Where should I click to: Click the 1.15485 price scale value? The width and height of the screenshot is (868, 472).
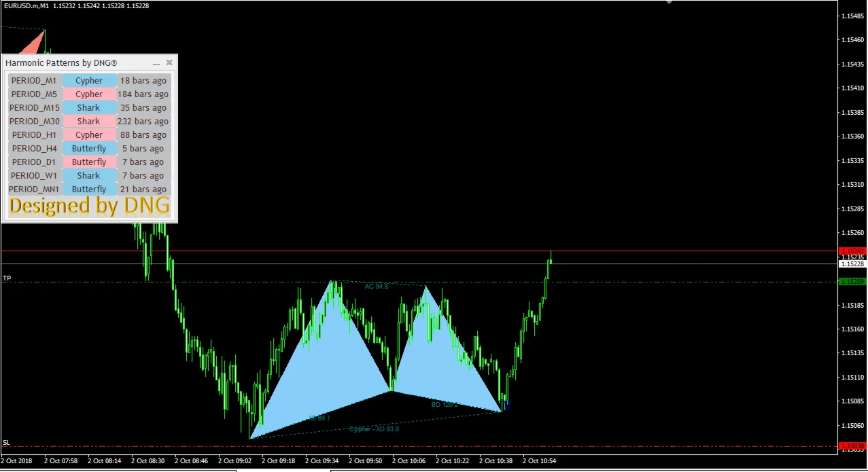pyautogui.click(x=854, y=16)
